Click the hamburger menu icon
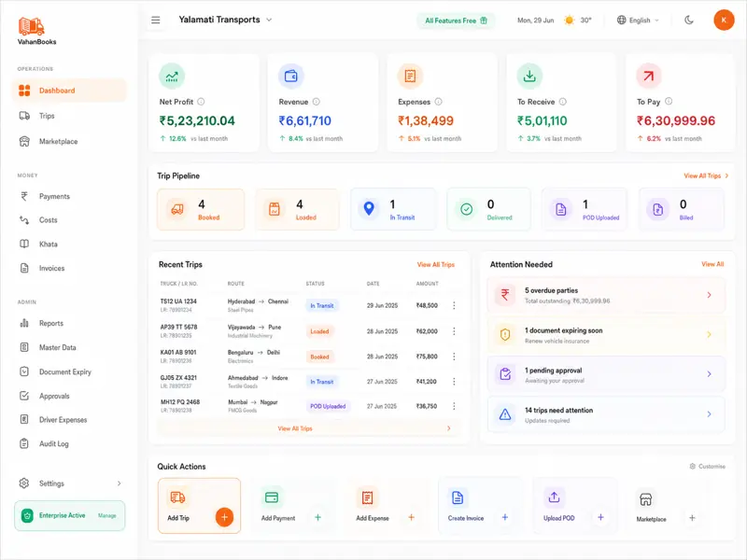This screenshot has height=560, width=747. pos(156,20)
